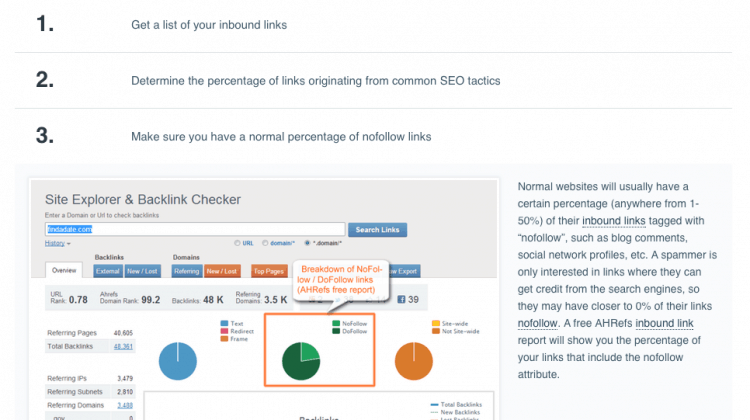Click the Facebook share count icon
Screen dimensions: 750x420
[401, 299]
